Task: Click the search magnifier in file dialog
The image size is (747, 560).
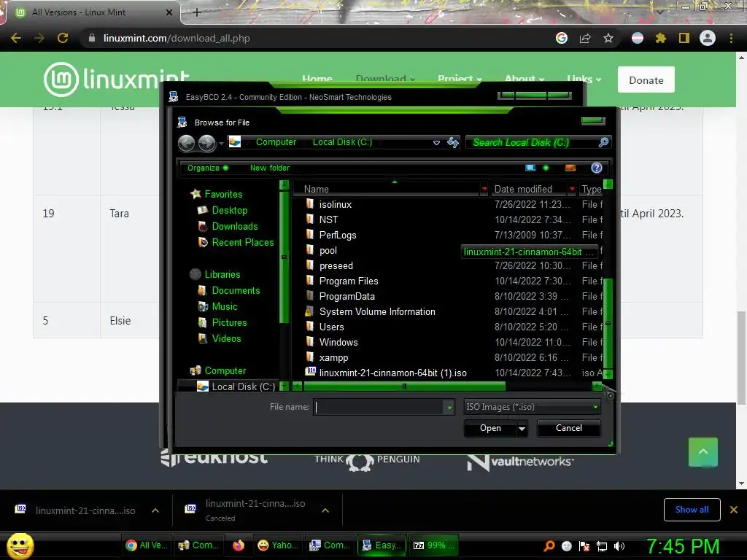Action: coord(603,142)
